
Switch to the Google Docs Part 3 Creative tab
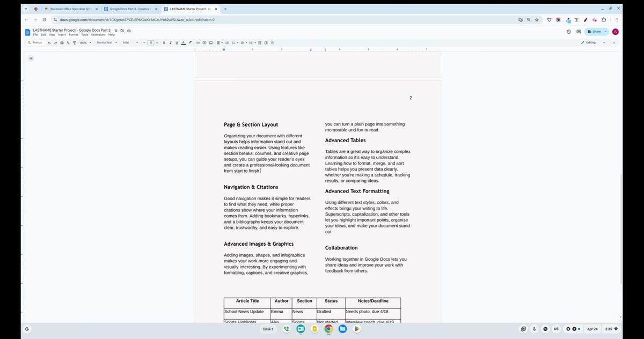(x=131, y=9)
